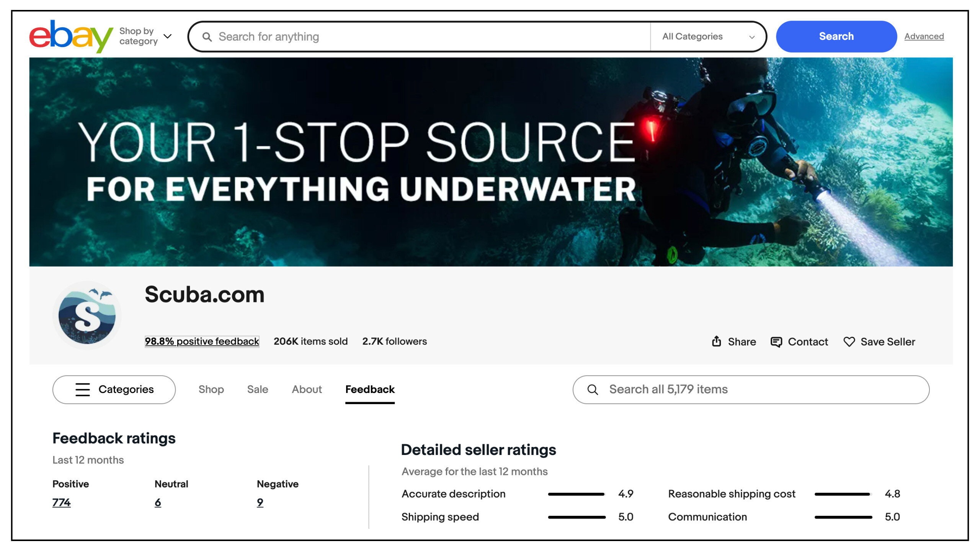Click the Negative column label

point(278,484)
